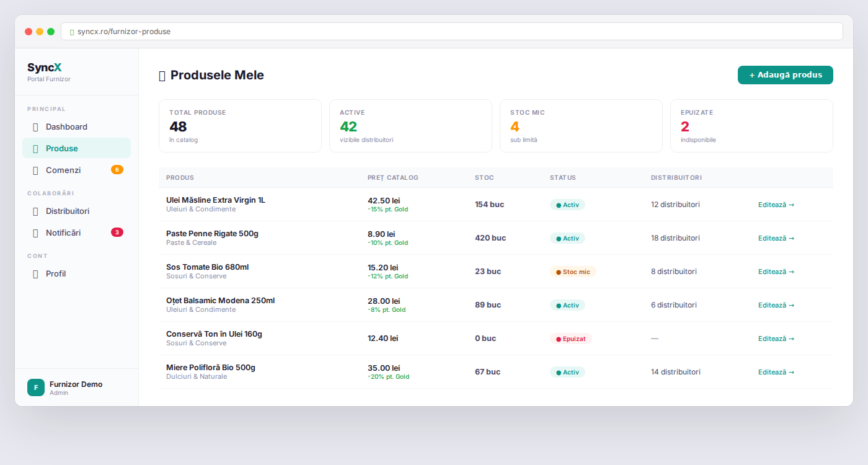Screen dimensions: 868x465
Task: Click the Furnizor Demo avatar
Action: pyautogui.click(x=36, y=387)
